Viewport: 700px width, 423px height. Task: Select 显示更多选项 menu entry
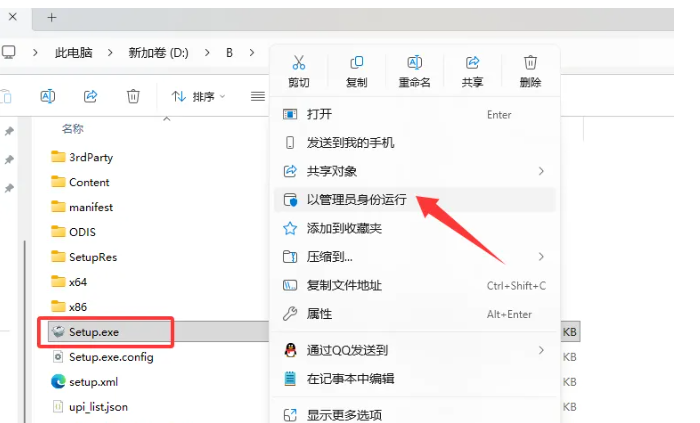pos(344,414)
